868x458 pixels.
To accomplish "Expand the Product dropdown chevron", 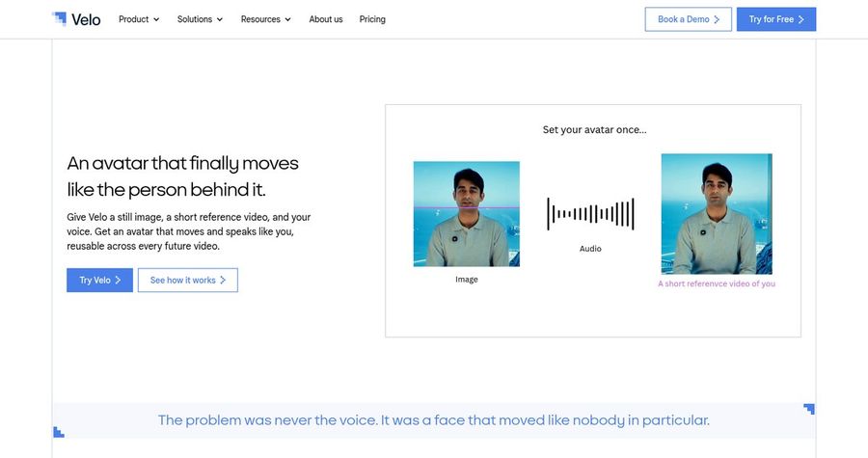I will pyautogui.click(x=156, y=19).
